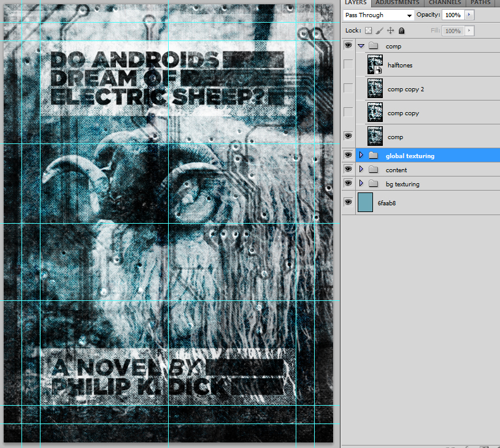The image size is (500, 448).
Task: Hide the comp group
Action: [348, 45]
